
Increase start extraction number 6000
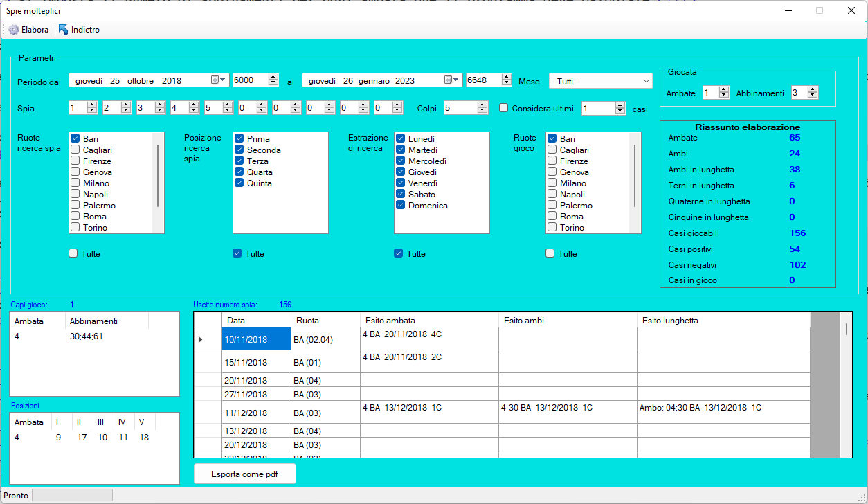(x=273, y=77)
